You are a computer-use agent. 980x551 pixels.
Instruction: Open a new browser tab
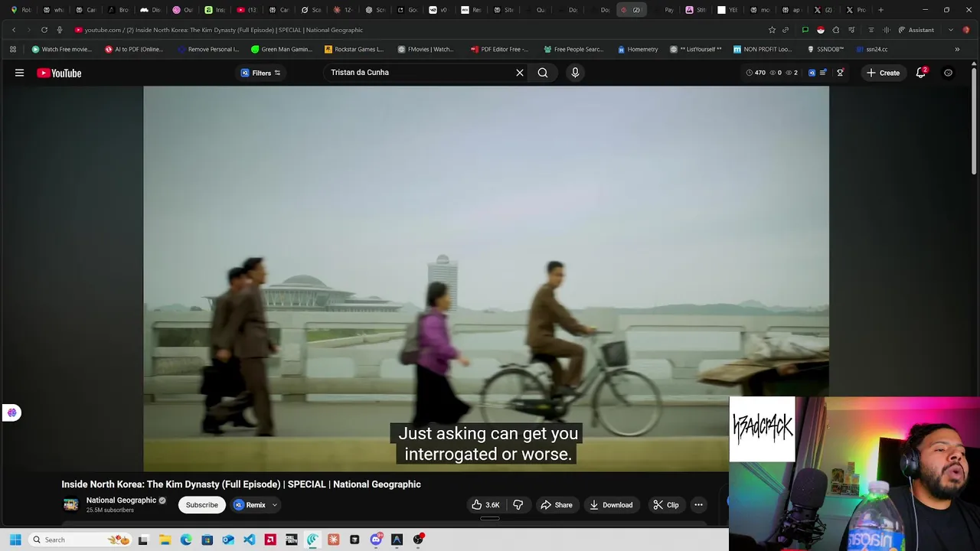click(x=880, y=10)
